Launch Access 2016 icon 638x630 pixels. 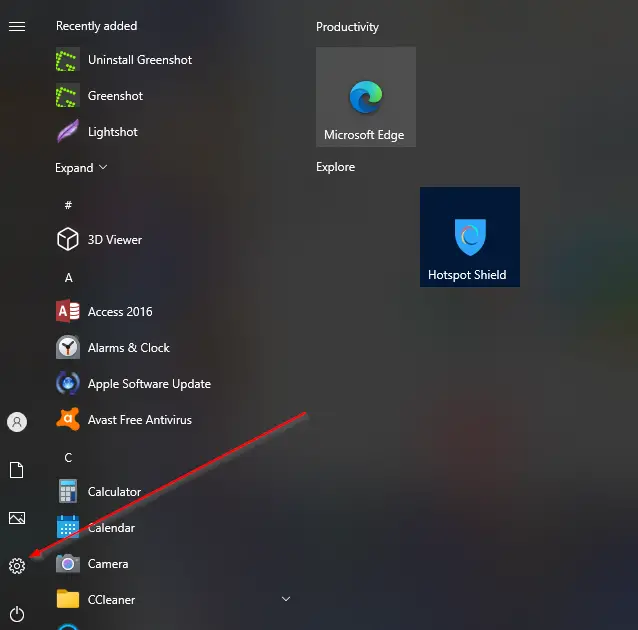[68, 311]
